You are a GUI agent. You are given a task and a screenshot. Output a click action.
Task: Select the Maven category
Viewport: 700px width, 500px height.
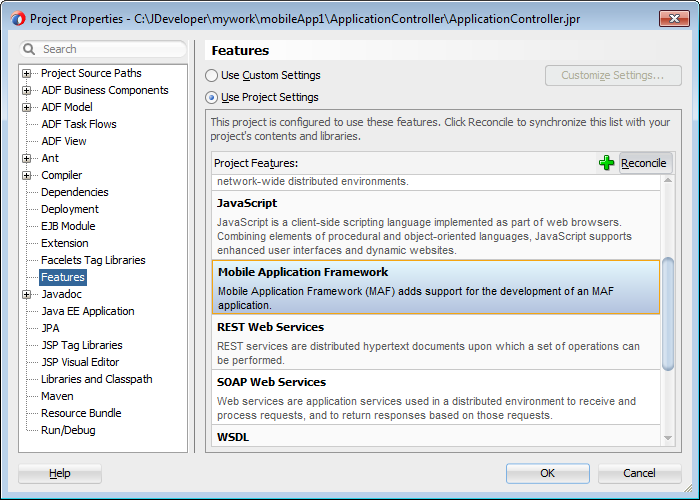point(57,396)
